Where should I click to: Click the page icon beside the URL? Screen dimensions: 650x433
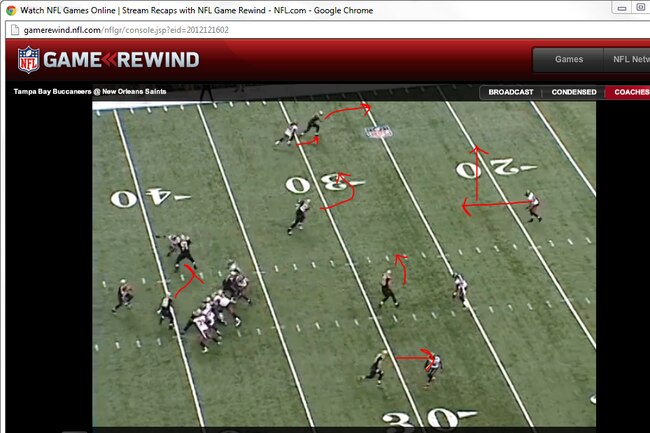pos(15,30)
